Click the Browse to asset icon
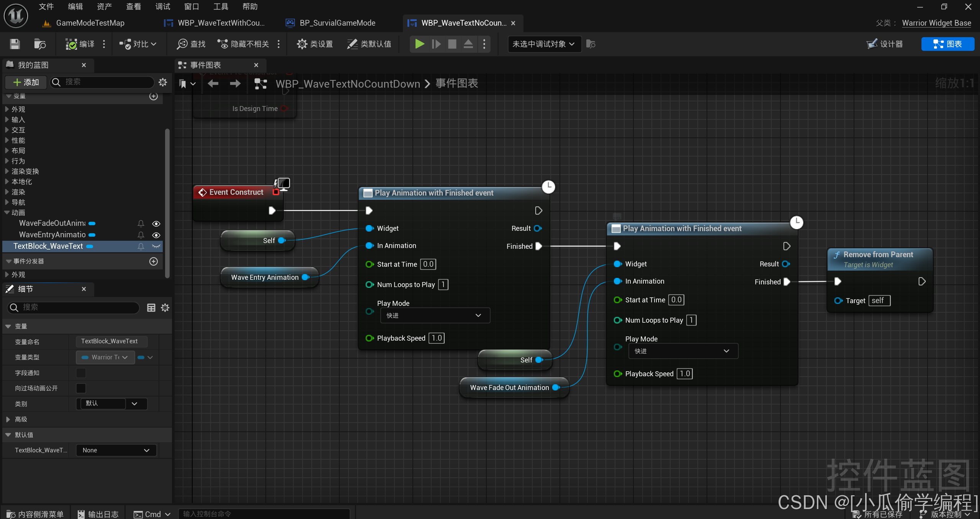980x519 pixels. click(39, 44)
